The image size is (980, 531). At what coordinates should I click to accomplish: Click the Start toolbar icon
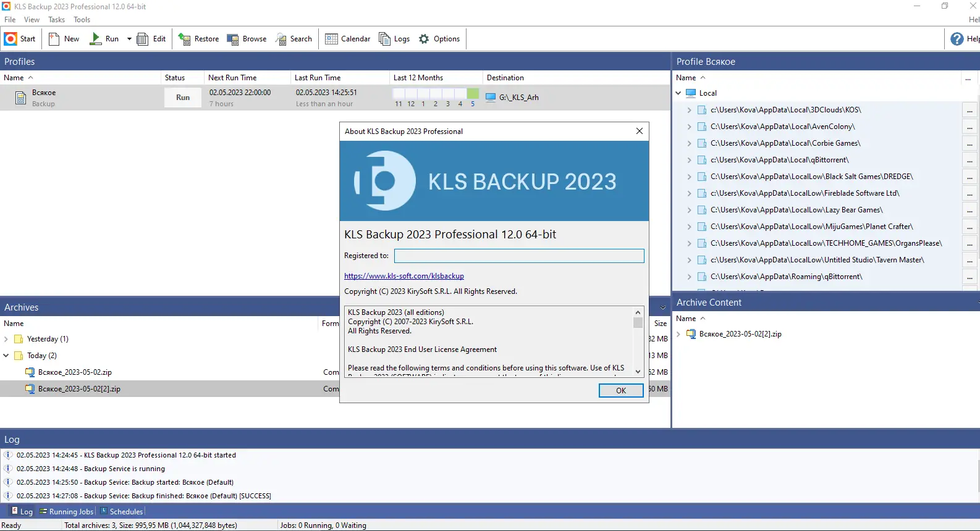point(11,39)
